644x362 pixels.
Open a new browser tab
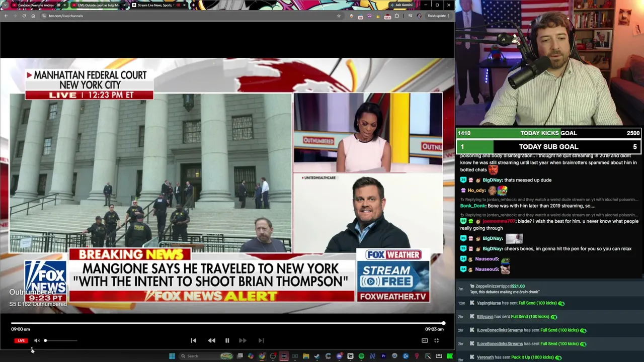tap(193, 5)
